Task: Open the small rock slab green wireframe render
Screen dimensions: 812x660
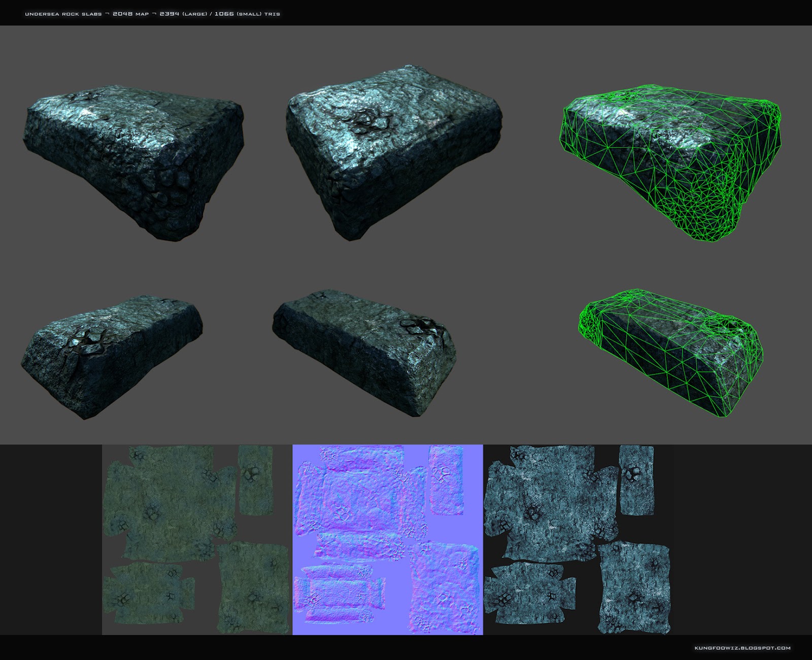Action: pos(671,353)
